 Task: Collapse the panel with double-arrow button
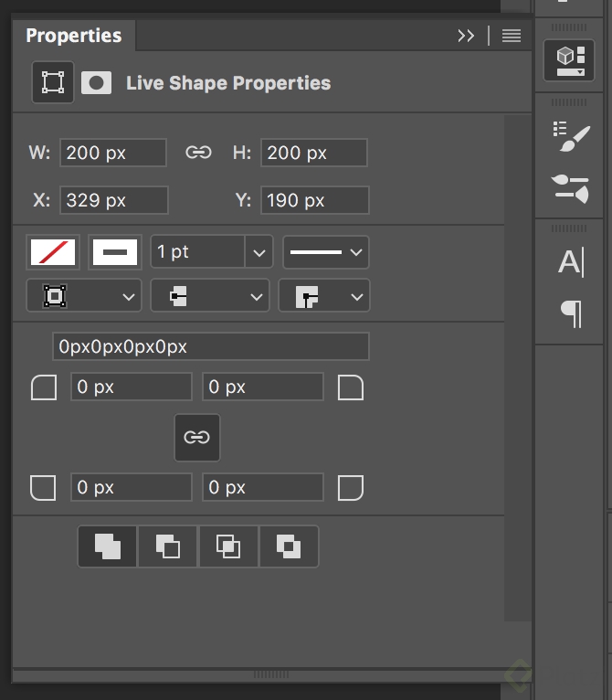(466, 36)
